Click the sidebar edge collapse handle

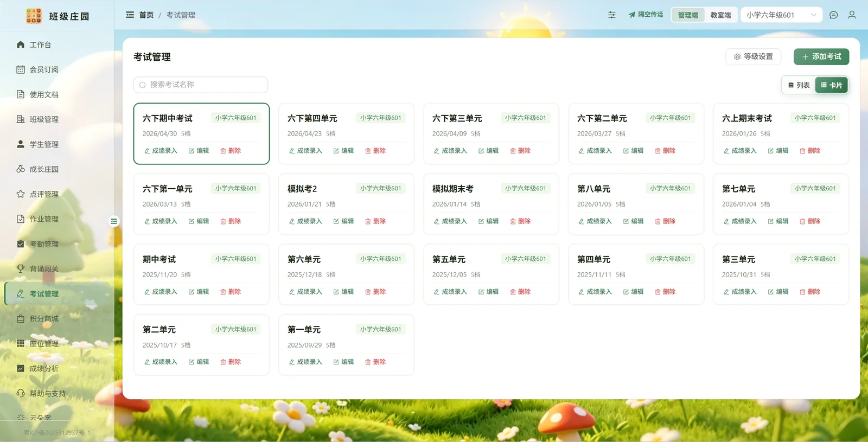(x=114, y=221)
